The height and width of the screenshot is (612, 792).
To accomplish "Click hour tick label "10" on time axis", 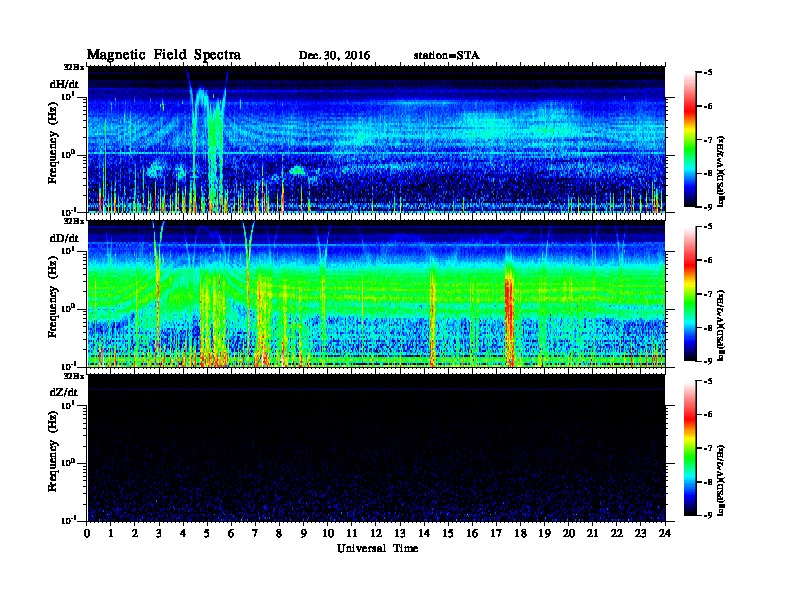I will click(328, 534).
